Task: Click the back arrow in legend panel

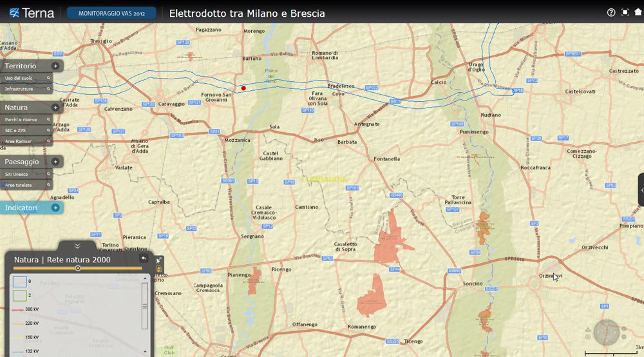Action: pyautogui.click(x=144, y=258)
